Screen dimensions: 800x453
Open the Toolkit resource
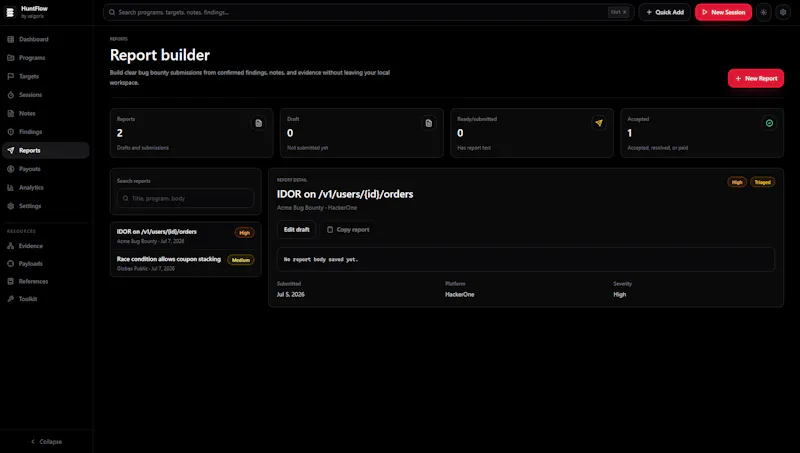(46, 299)
